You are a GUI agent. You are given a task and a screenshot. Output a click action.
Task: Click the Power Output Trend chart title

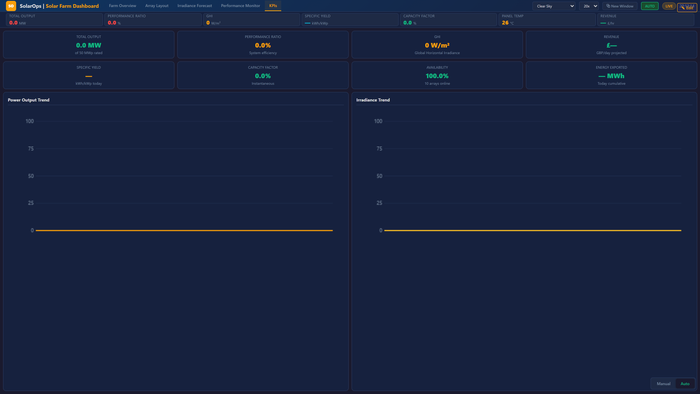29,100
